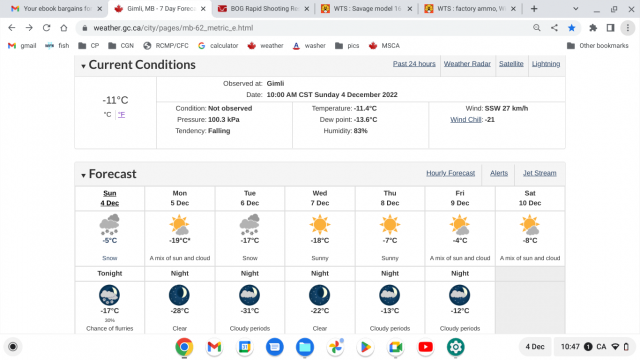
Task: Open the gmail bookmark
Action: [22, 46]
